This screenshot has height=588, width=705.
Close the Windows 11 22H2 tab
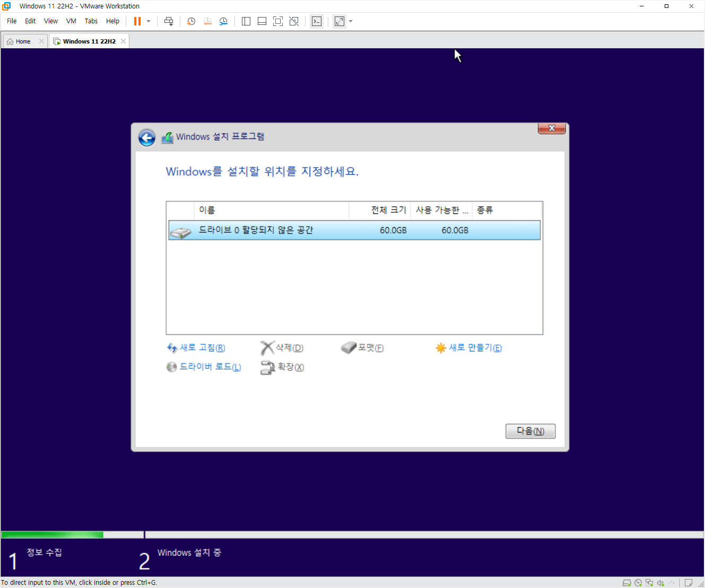(x=123, y=41)
